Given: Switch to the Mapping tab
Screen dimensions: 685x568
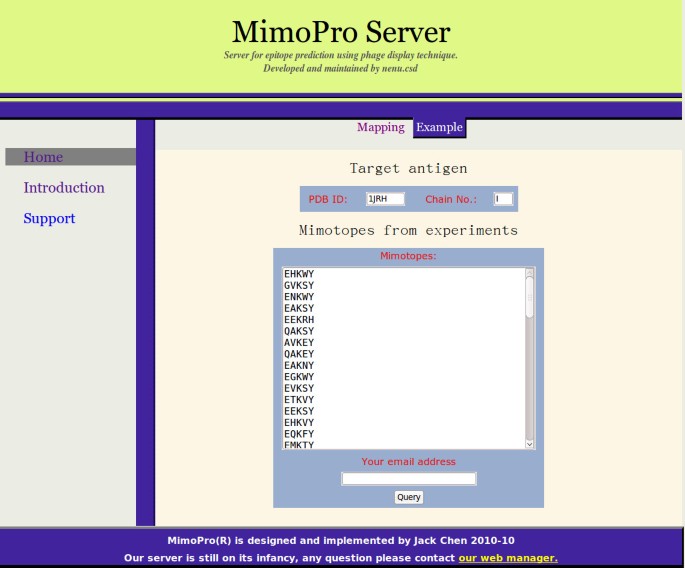Looking at the screenshot, I should click(381, 127).
